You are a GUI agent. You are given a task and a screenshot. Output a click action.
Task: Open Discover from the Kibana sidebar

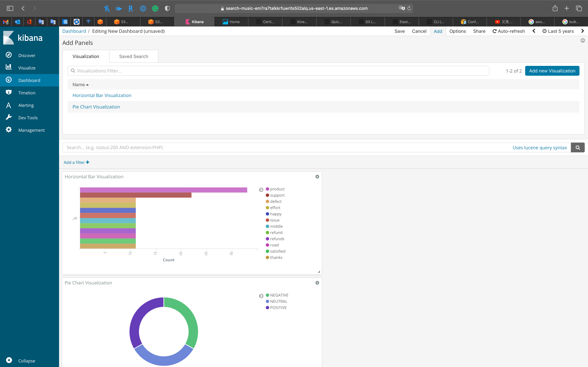27,55
